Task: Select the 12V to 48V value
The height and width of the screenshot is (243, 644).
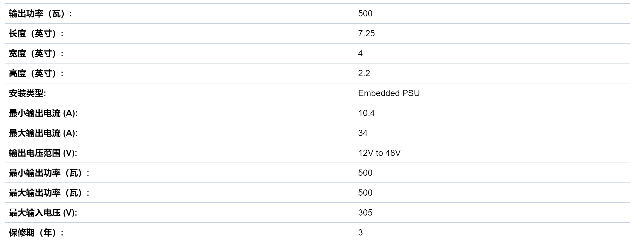Action: 379,153
